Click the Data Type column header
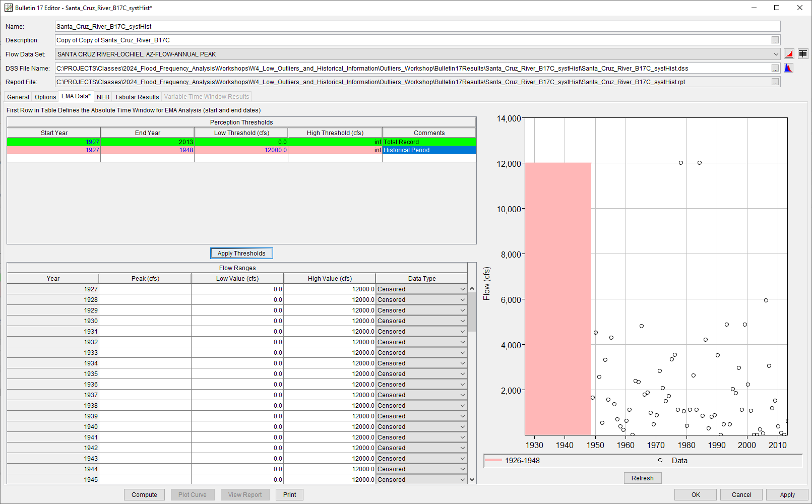 click(422, 279)
